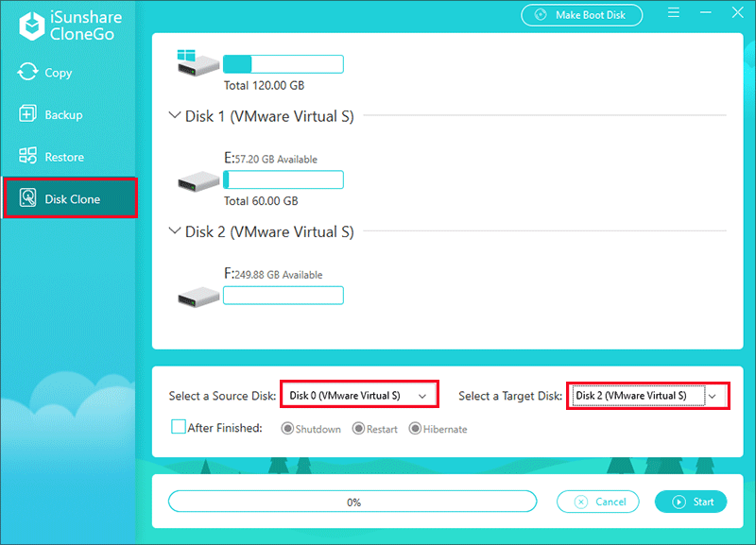Open the hamburger menu
756x545 pixels.
[674, 13]
